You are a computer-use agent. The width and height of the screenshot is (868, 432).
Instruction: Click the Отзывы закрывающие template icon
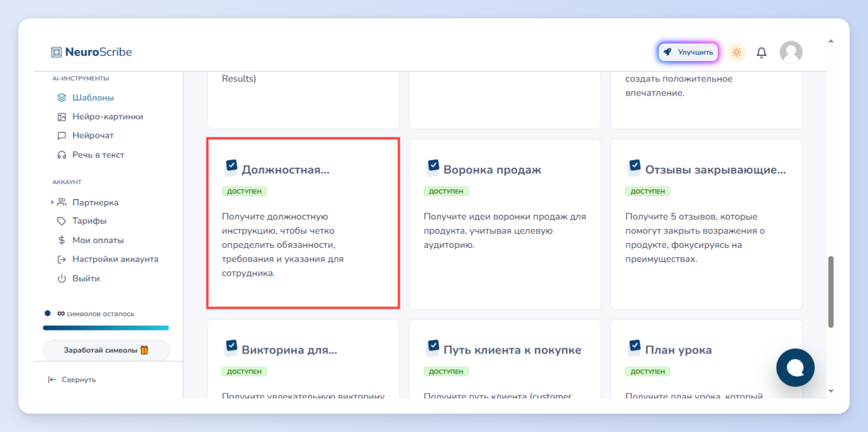pyautogui.click(x=634, y=167)
